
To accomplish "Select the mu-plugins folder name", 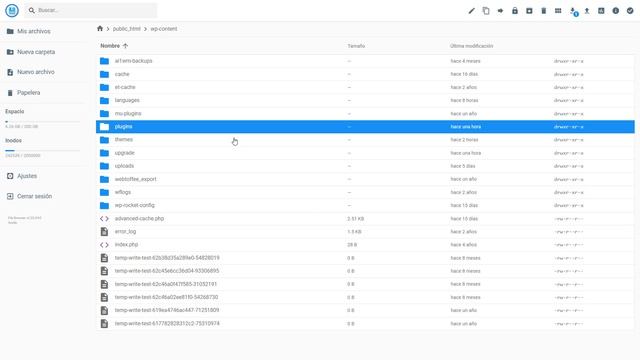I will 128,113.
